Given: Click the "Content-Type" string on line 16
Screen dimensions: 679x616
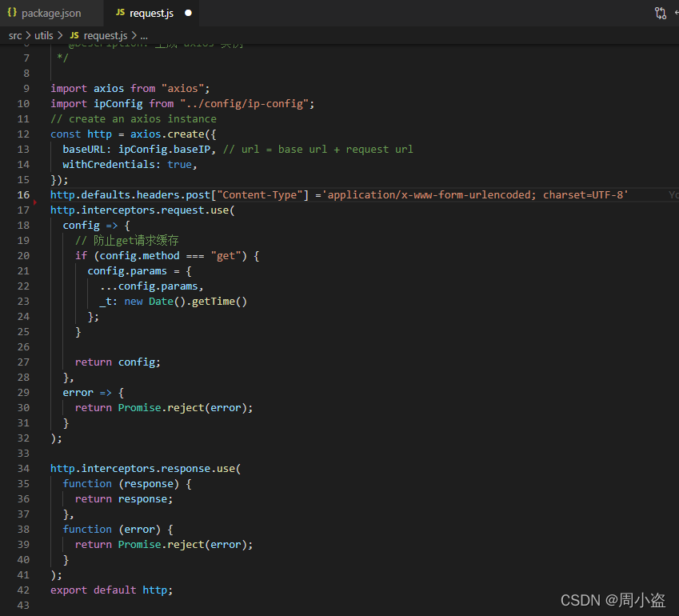Looking at the screenshot, I should (x=260, y=195).
